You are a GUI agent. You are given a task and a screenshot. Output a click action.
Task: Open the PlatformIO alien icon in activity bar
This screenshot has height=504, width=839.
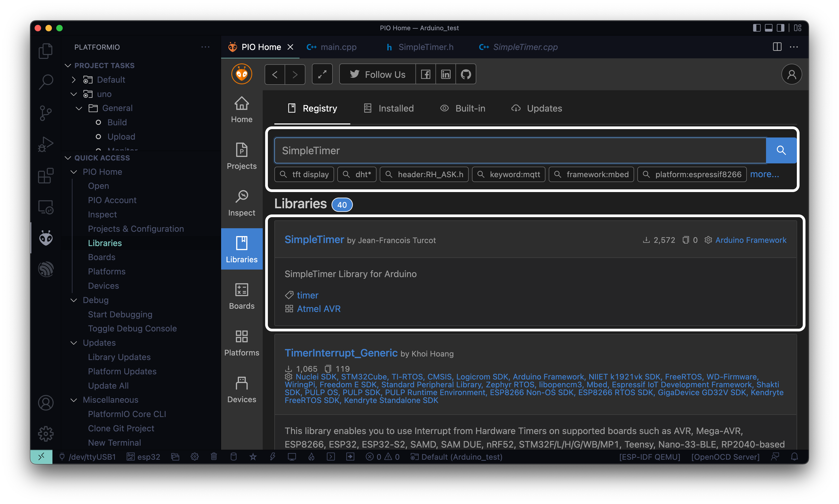(x=46, y=238)
